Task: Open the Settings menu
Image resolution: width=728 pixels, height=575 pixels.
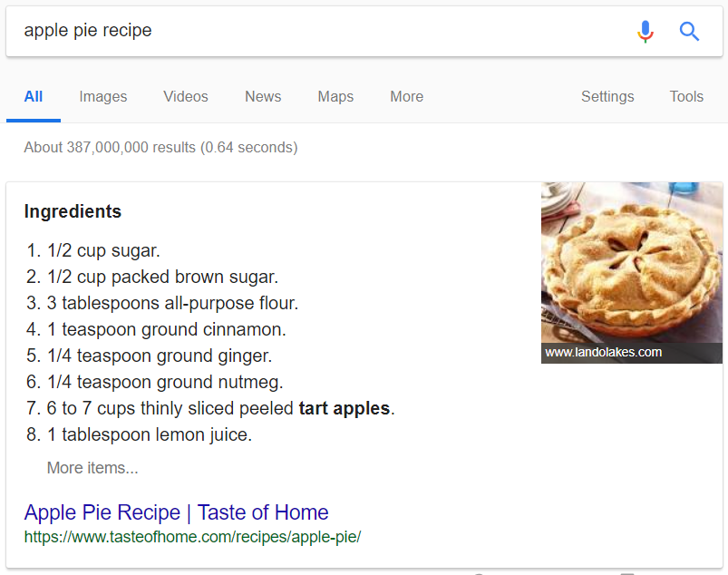Action: [x=607, y=96]
